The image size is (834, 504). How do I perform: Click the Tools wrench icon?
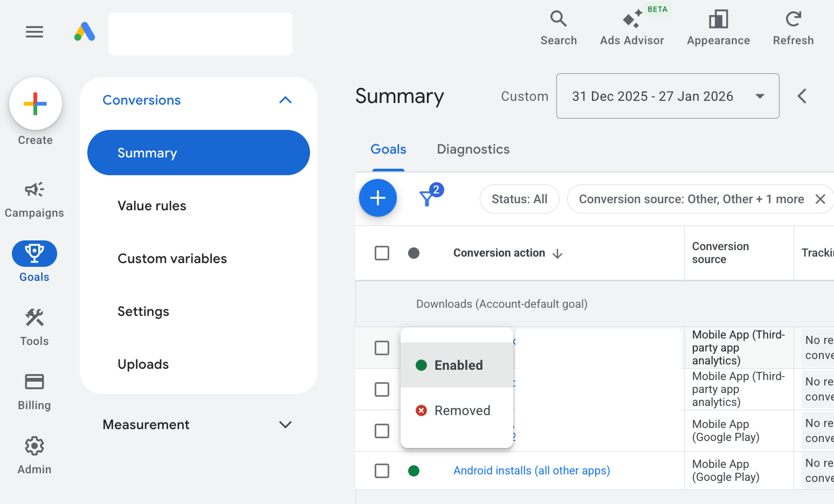[x=34, y=318]
